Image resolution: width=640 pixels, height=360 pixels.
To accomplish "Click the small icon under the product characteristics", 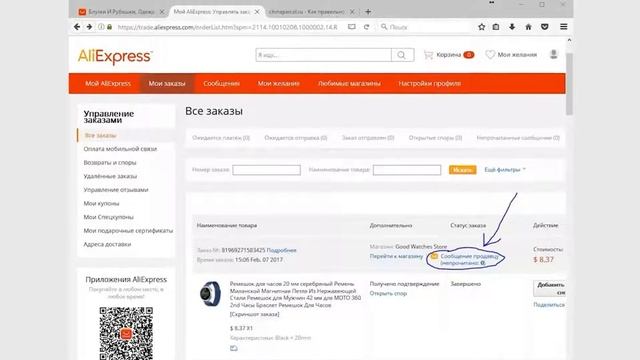I will pyautogui.click(x=233, y=348).
